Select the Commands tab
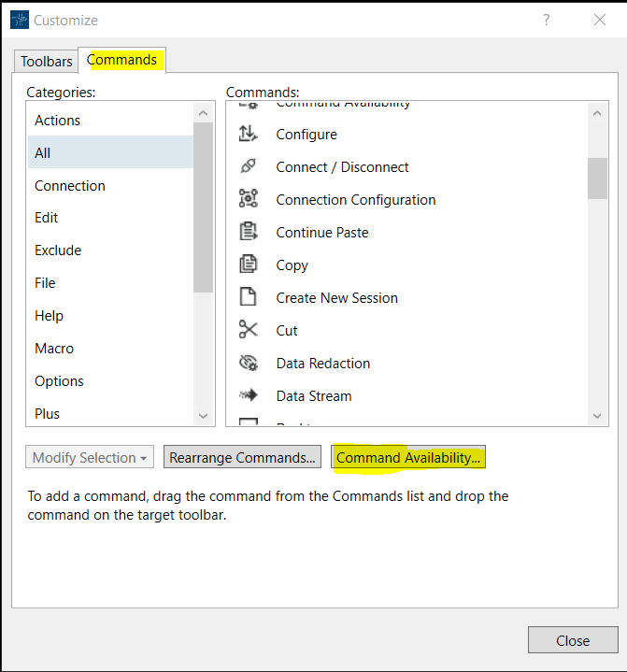The image size is (627, 672). point(121,60)
